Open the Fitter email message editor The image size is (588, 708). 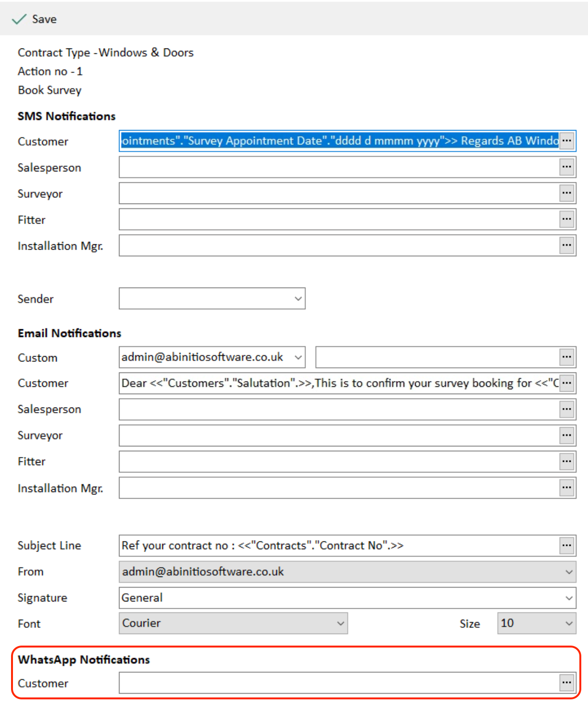(566, 461)
